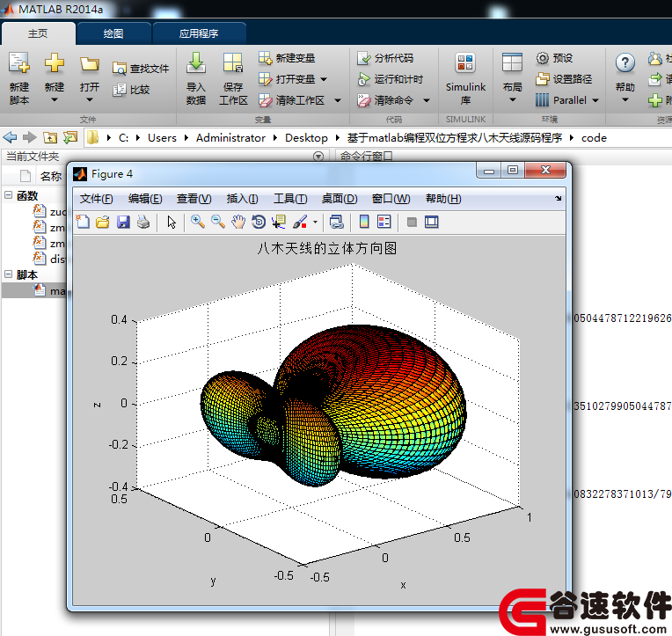Select the Brush data tool

pos(300,222)
